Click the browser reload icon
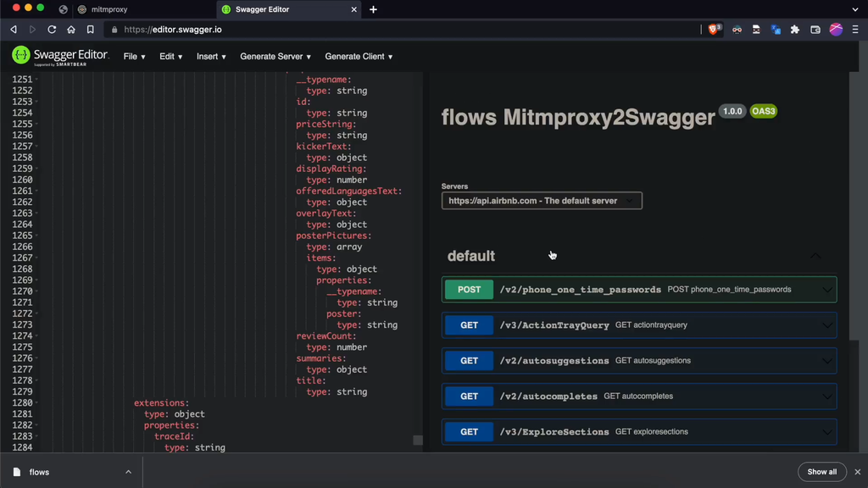 (x=52, y=29)
